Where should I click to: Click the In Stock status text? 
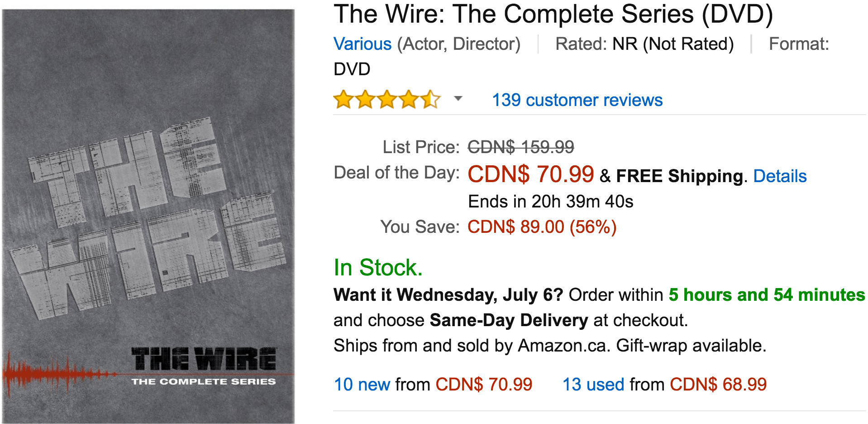[x=378, y=267]
